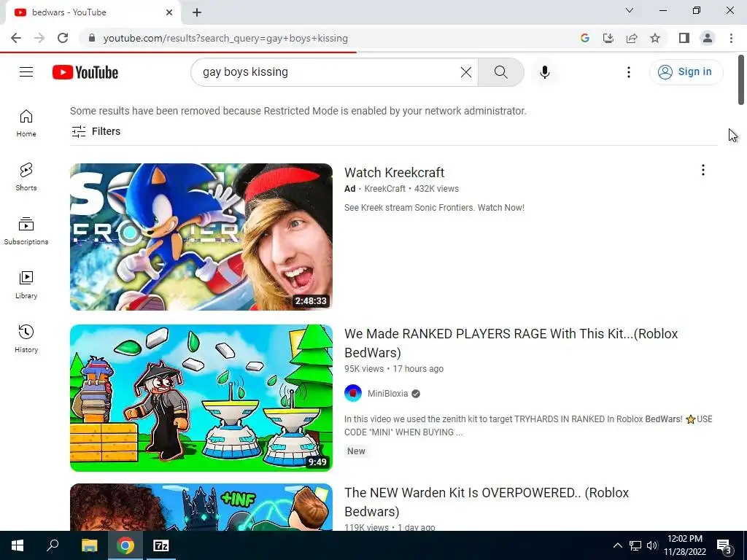Open 7-Zip from the taskbar
The image size is (747, 560).
coord(161,545)
